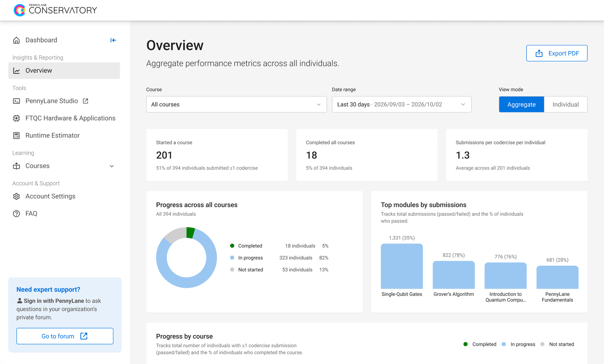Click the external link icon beside PennyLane Studio
The height and width of the screenshot is (364, 604).
tap(86, 101)
